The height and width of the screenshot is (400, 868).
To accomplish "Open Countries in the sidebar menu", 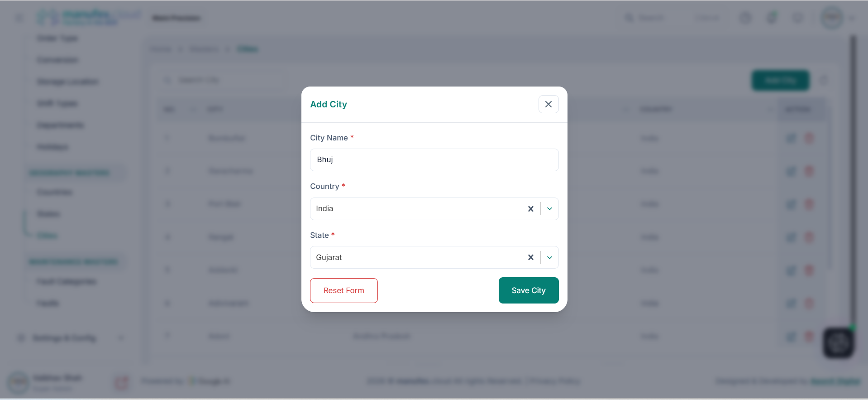I will click(x=54, y=192).
